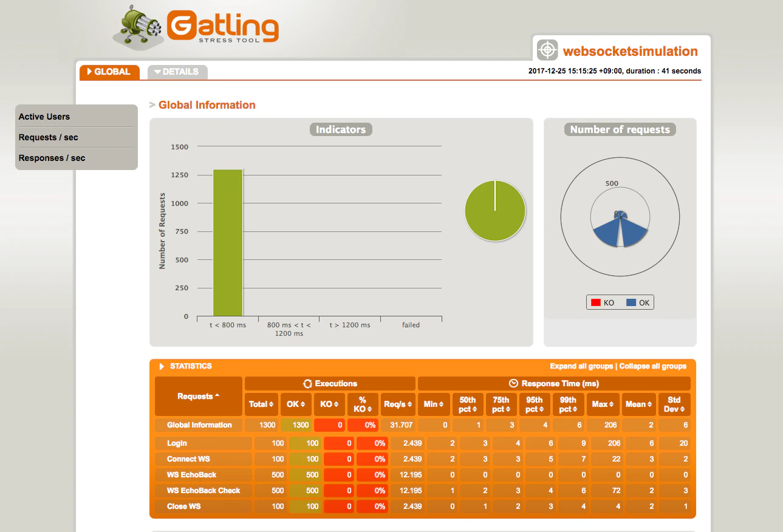This screenshot has width=783, height=532.
Task: Click the green t < 800 ms bar
Action: [x=228, y=243]
